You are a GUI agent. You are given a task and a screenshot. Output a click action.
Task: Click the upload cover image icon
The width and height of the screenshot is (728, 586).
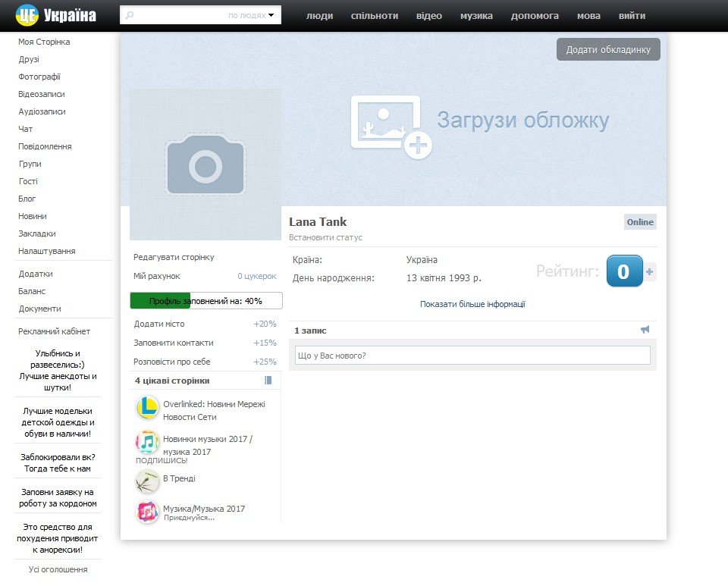[x=391, y=126]
